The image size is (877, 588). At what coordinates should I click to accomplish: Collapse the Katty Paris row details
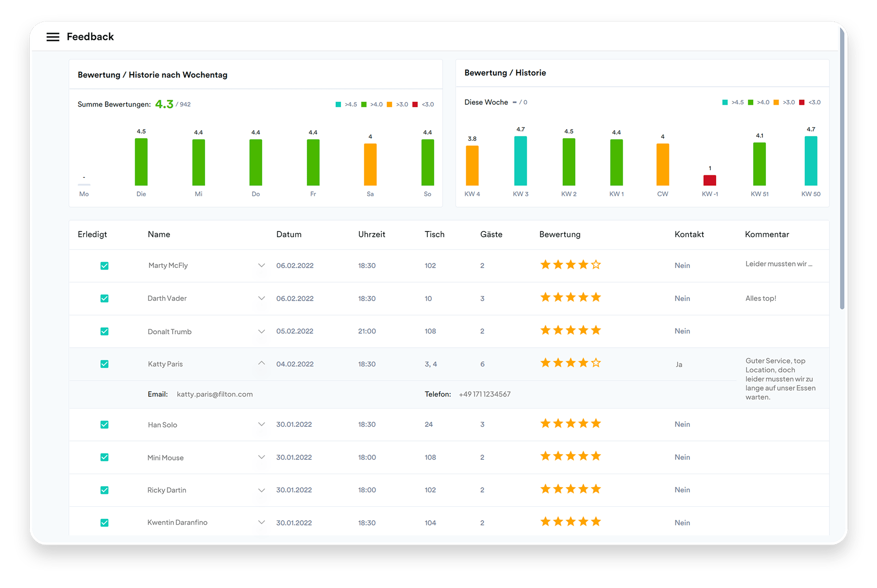(x=262, y=363)
